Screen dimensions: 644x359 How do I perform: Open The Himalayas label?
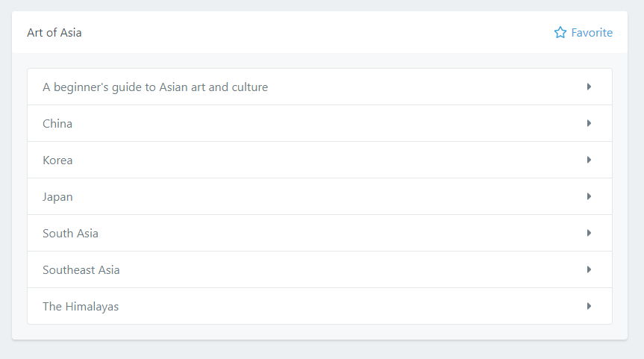click(x=81, y=307)
